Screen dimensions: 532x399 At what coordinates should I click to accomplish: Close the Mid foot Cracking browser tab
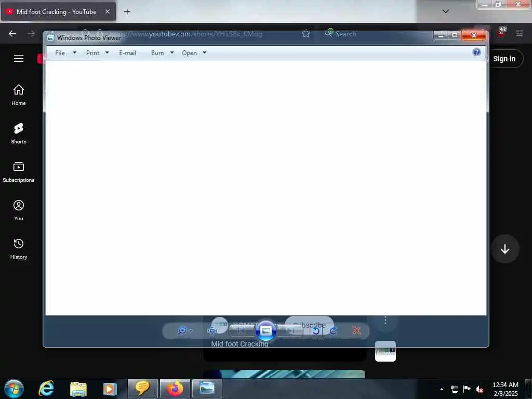tap(108, 11)
